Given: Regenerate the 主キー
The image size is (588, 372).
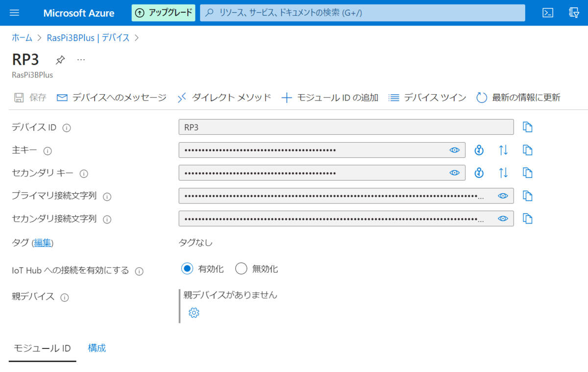Looking at the screenshot, I should pos(479,150).
